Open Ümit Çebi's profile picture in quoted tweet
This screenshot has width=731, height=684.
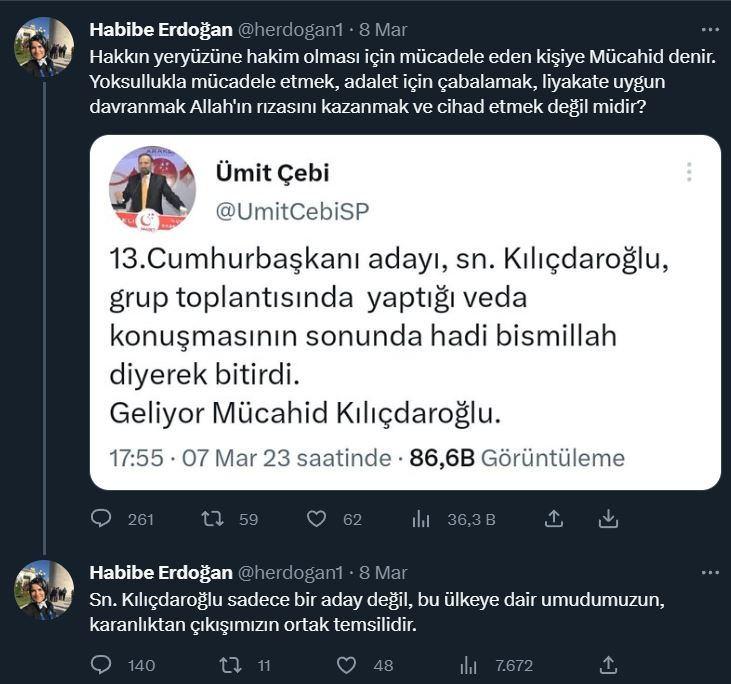152,189
